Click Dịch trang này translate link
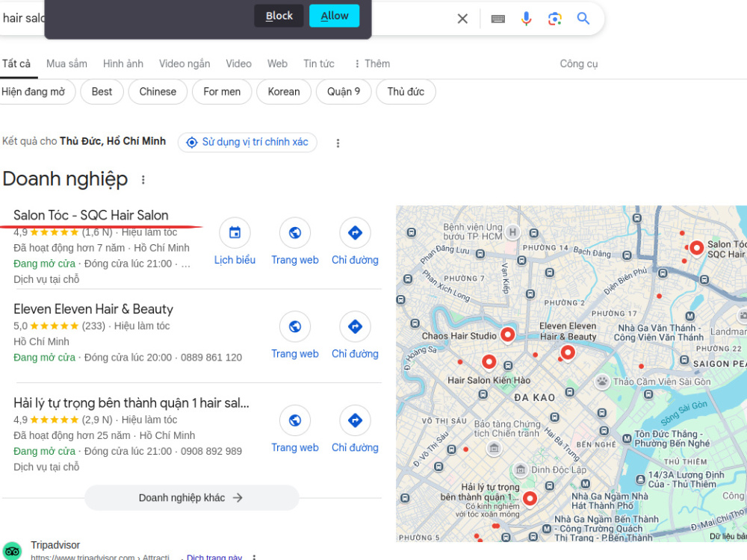747x560 pixels. [x=214, y=557]
